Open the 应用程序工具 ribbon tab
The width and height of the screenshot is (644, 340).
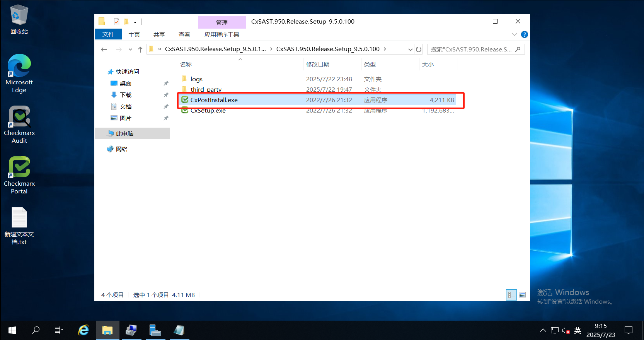tap(222, 34)
